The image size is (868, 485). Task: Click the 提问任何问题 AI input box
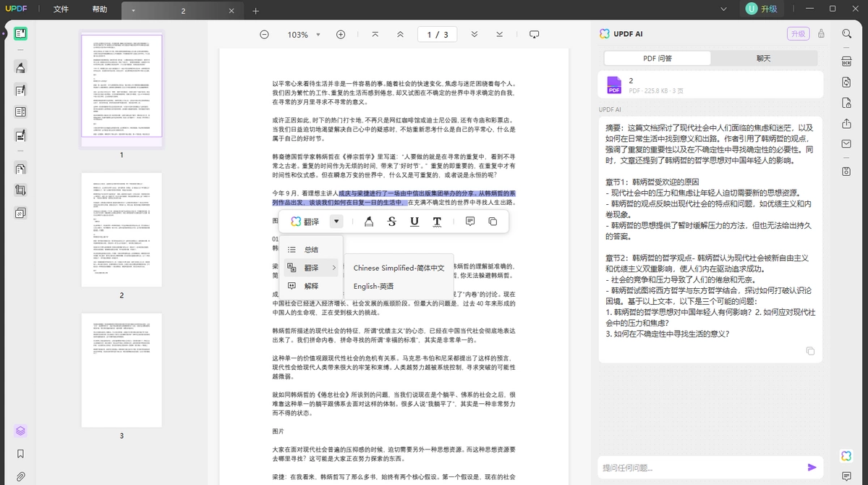pos(702,468)
